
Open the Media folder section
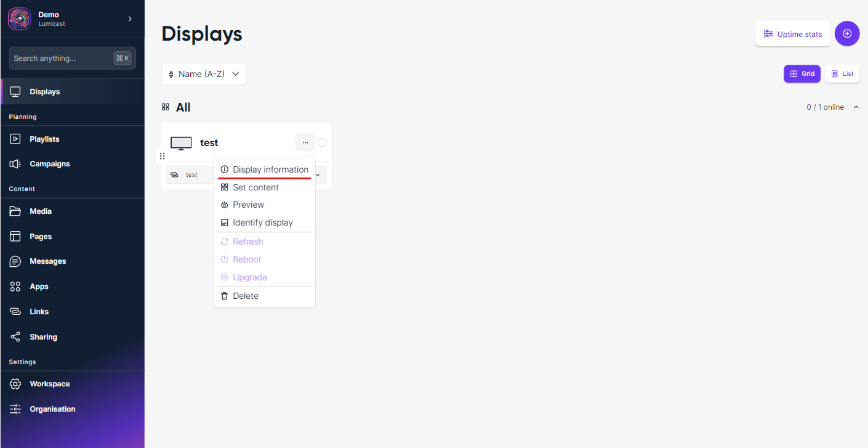tap(41, 211)
